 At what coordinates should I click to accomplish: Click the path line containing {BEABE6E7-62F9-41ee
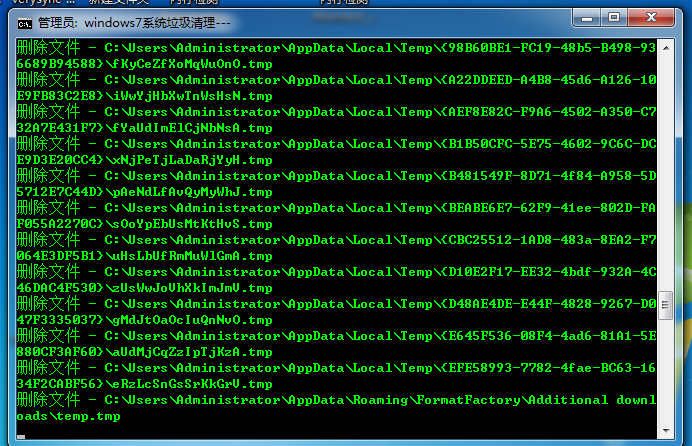pos(336,208)
